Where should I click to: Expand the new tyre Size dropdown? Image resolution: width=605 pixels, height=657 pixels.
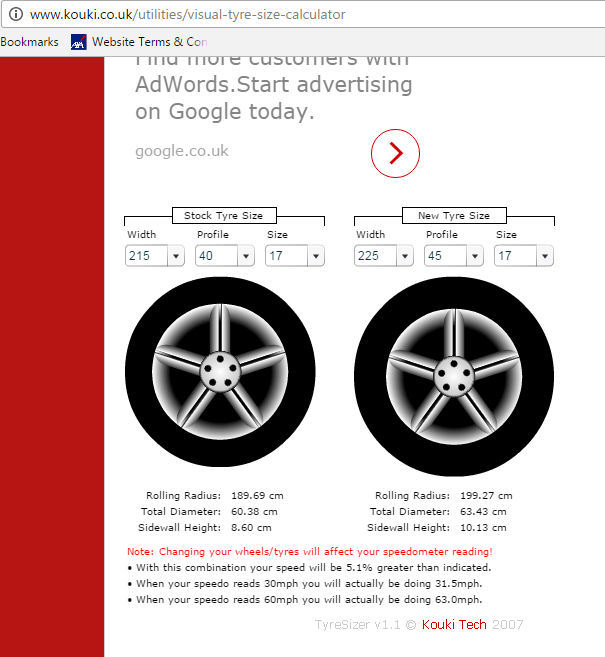pyautogui.click(x=524, y=256)
